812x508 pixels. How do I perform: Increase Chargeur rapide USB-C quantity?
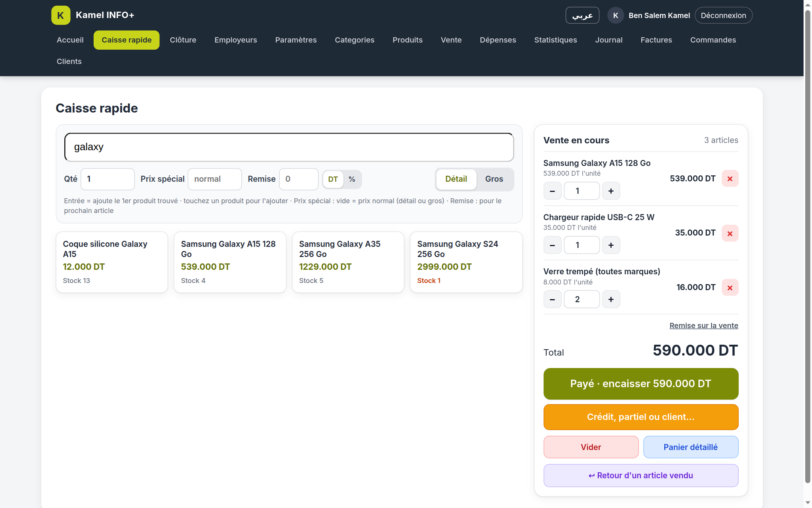click(611, 245)
